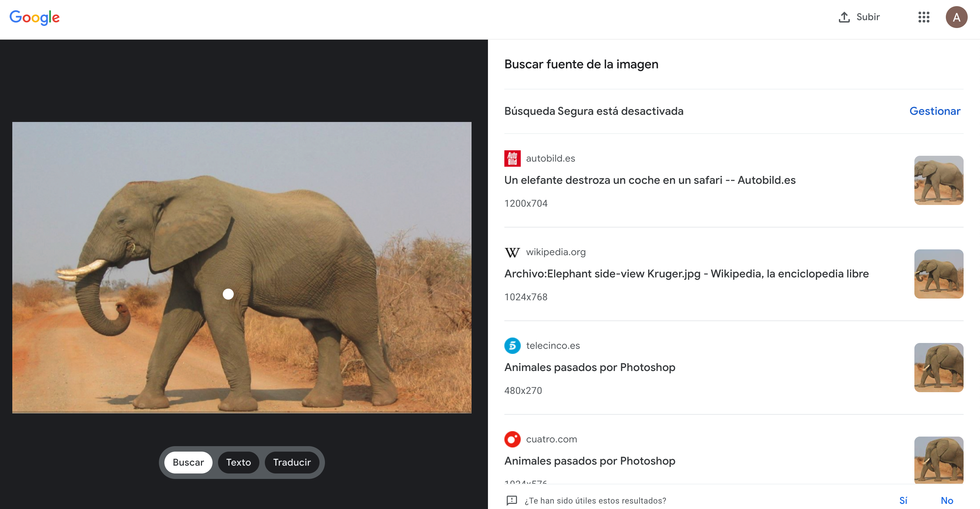Click the Cuatro red favicon
Screen dimensions: 980x509
point(512,439)
